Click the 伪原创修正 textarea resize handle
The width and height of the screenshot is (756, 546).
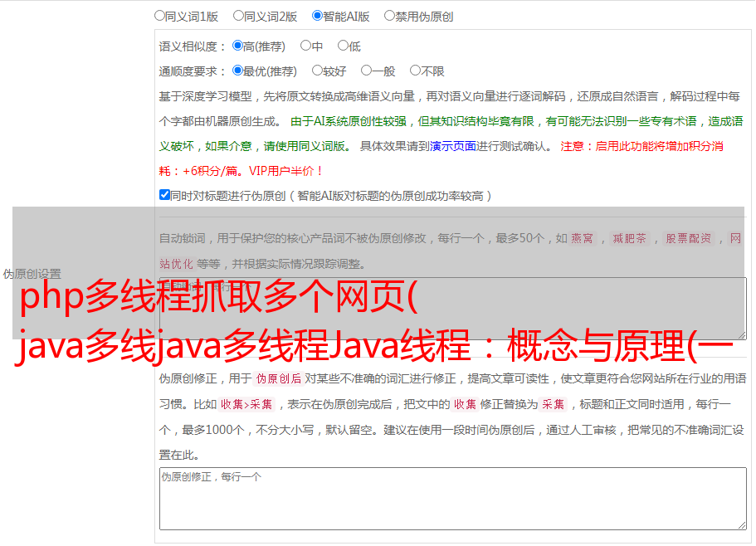[x=741, y=524]
